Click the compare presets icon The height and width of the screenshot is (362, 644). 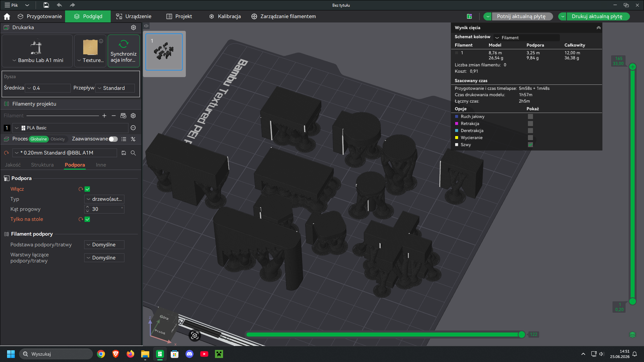pos(133,139)
